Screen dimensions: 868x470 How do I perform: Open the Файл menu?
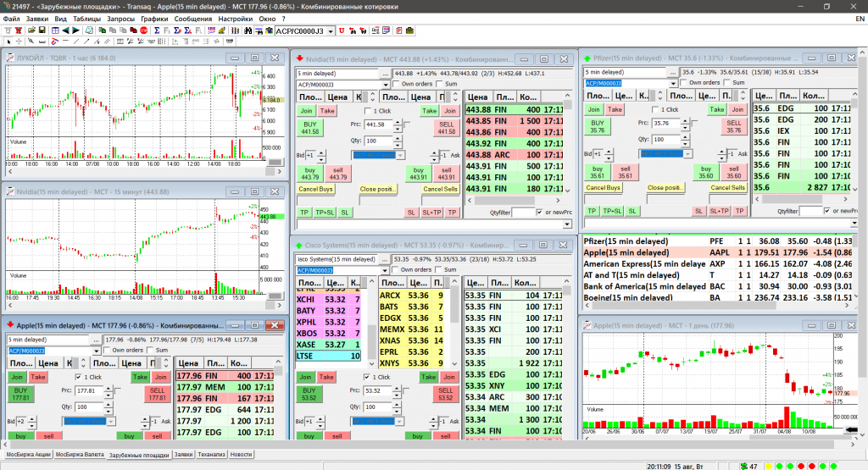12,19
